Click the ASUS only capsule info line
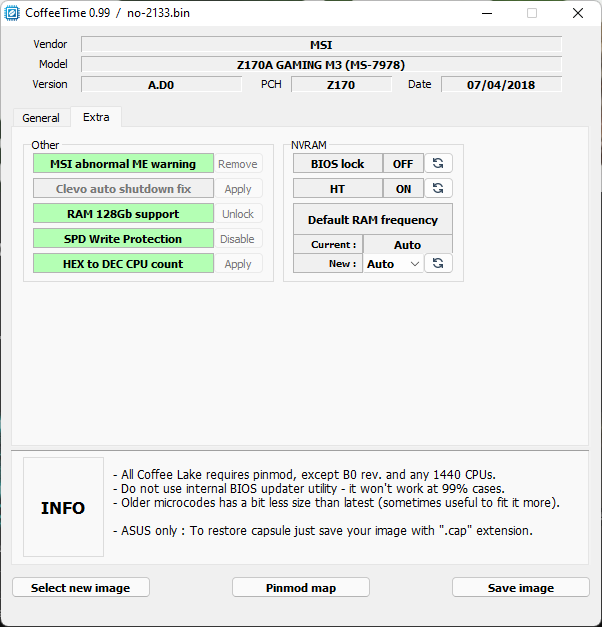The image size is (602, 627). (x=323, y=531)
